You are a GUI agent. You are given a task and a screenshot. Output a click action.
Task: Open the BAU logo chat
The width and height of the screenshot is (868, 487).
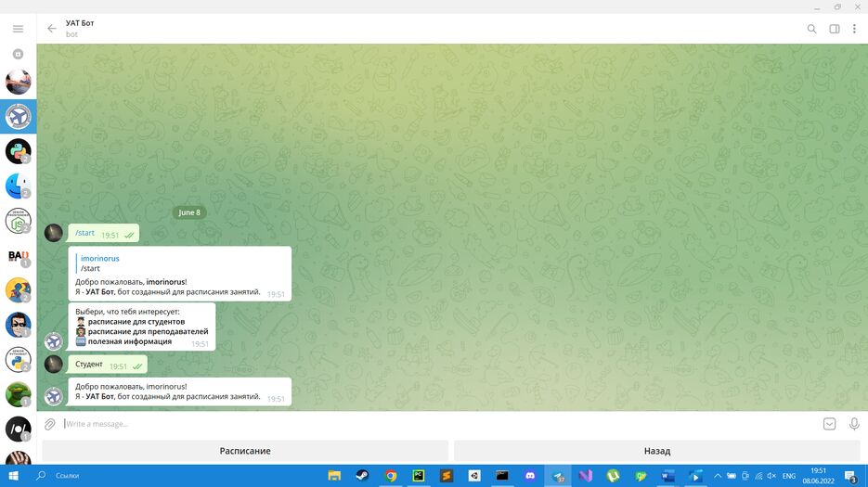tap(18, 256)
